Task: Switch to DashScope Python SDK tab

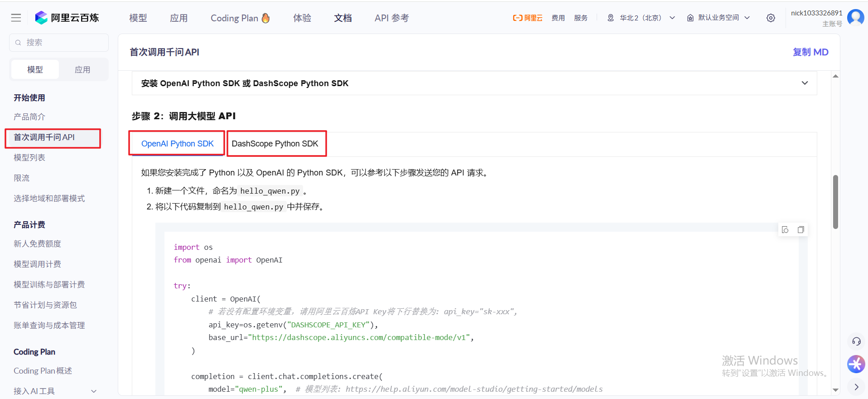Action: coord(275,144)
